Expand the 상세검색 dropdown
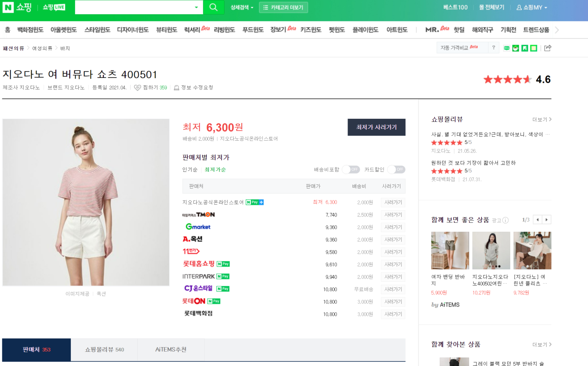This screenshot has height=366, width=588. tap(241, 7)
